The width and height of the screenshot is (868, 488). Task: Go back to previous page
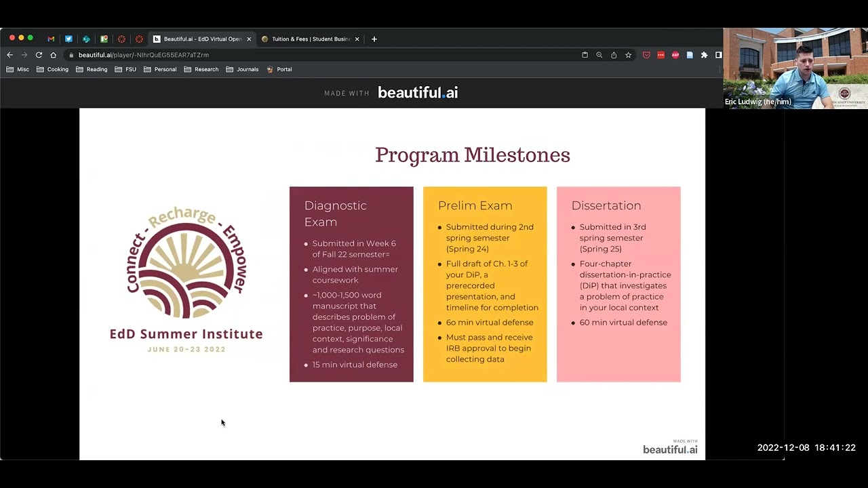click(x=9, y=55)
